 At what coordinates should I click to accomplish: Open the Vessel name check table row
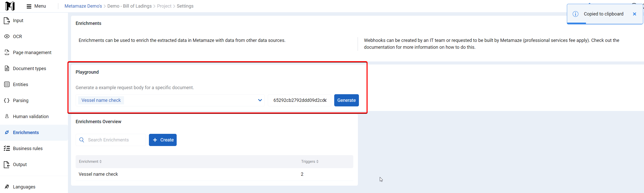click(x=214, y=174)
